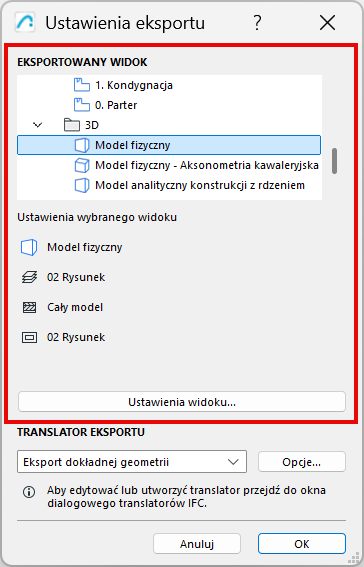Close the 'Ustawienia eksportu' dialog

tap(327, 23)
